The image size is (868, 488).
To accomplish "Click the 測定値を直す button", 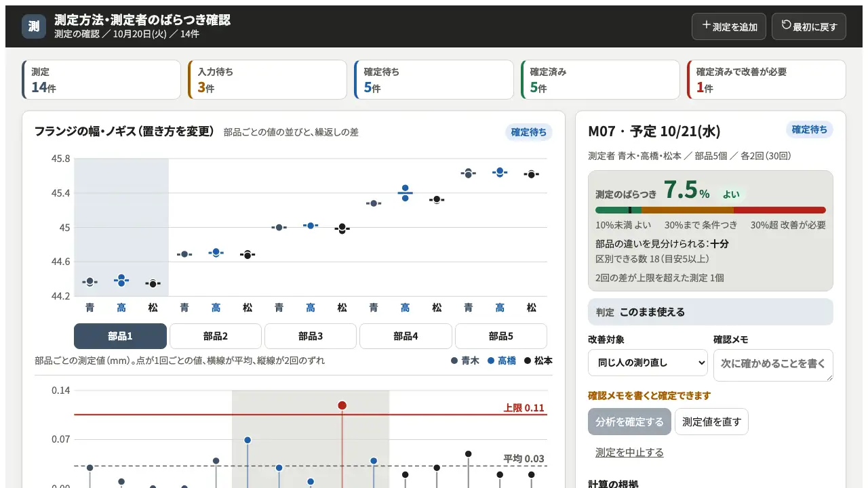I will 711,422.
